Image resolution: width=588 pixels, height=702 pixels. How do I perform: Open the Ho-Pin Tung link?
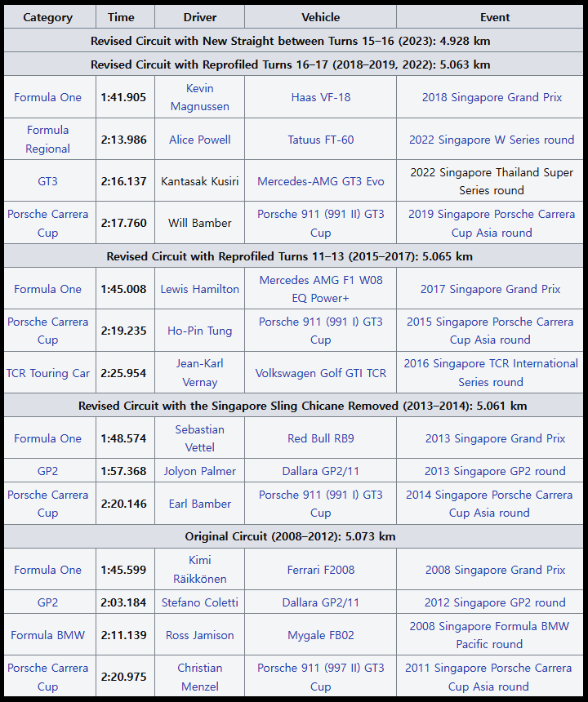200,331
